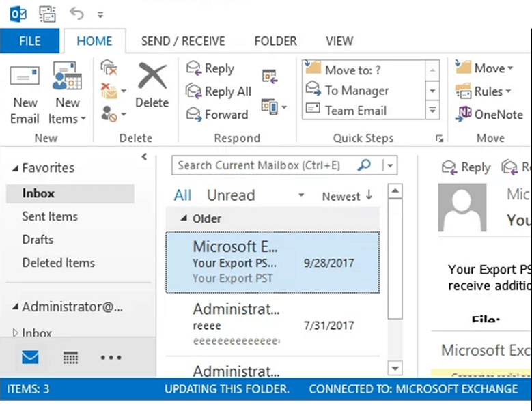
Task: Open the Junk dropdown arrow
Action: tap(124, 114)
